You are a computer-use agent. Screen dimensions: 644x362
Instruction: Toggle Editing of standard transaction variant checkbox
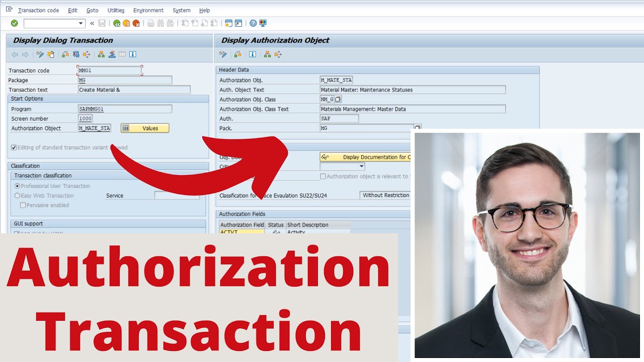coord(14,148)
